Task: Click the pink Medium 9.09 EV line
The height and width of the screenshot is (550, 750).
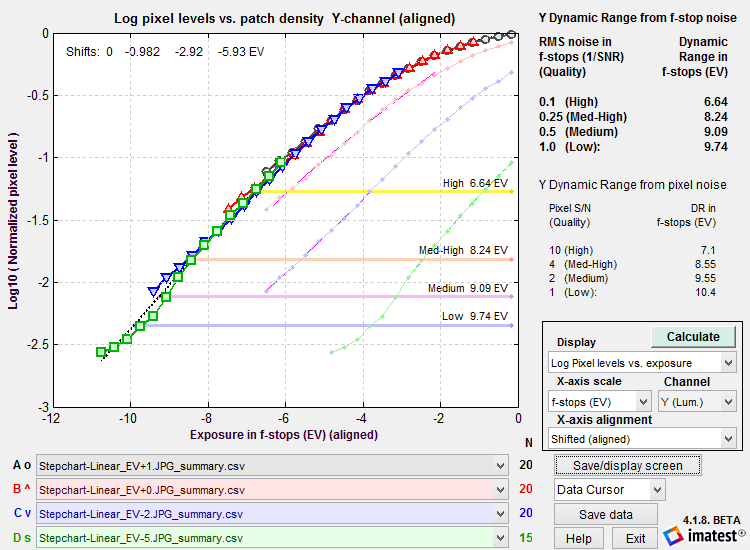Action: click(x=341, y=297)
